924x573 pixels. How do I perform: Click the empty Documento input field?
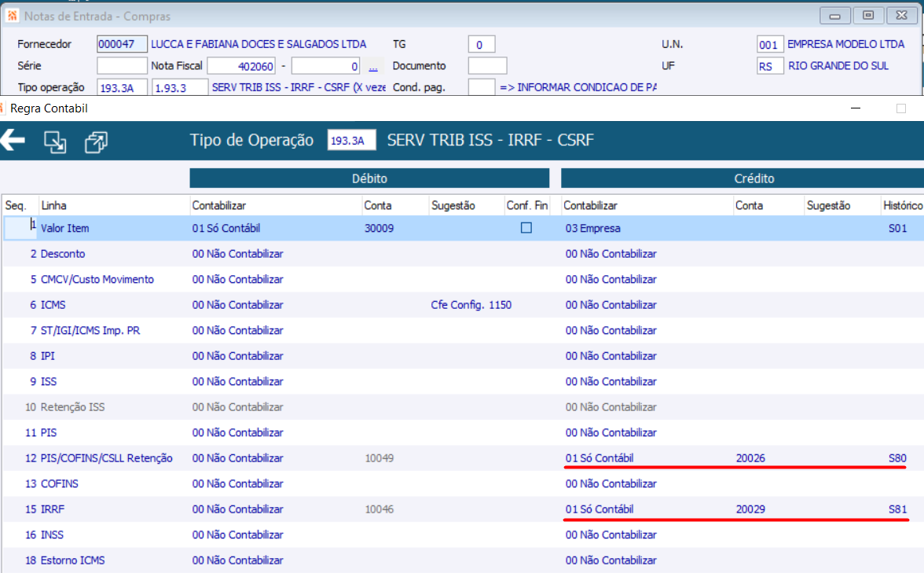(487, 66)
